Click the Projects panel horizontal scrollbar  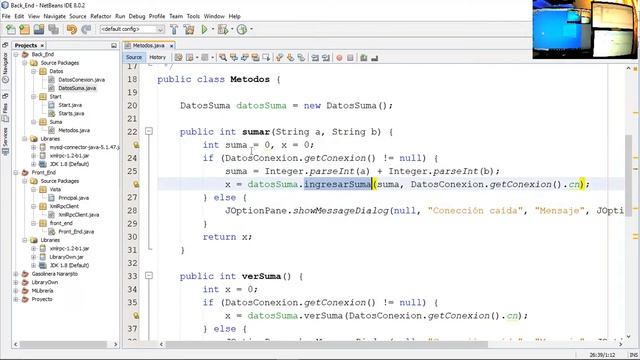pos(63,344)
